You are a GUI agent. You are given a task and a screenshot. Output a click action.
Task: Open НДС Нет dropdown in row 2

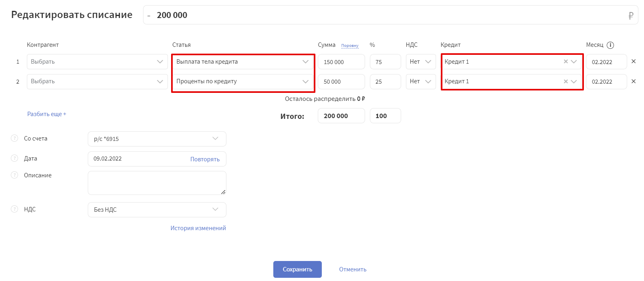[x=421, y=81]
